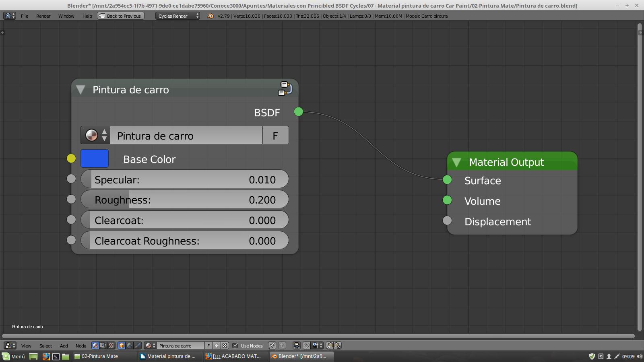Click the material sphere browse icon inside the node

click(x=95, y=135)
